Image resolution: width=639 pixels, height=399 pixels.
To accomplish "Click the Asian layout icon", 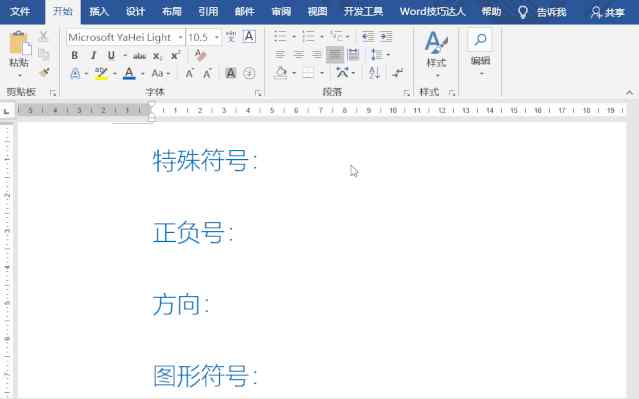I will pos(342,73).
